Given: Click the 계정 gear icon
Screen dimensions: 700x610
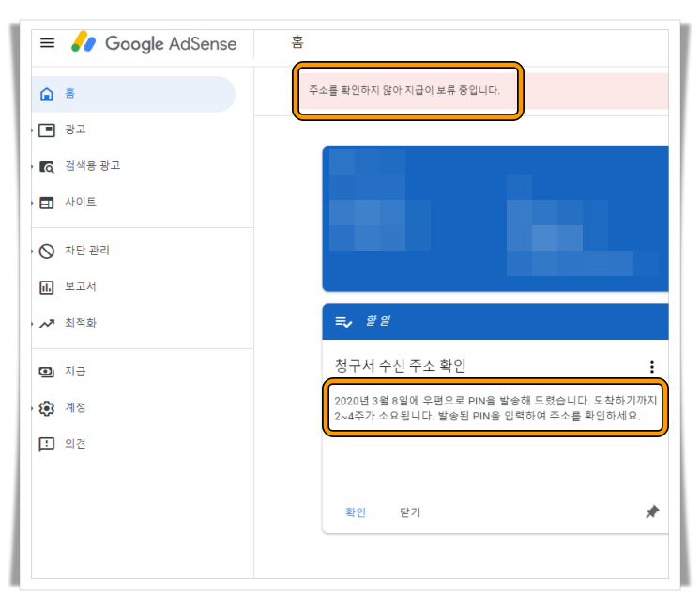Looking at the screenshot, I should pos(46,407).
